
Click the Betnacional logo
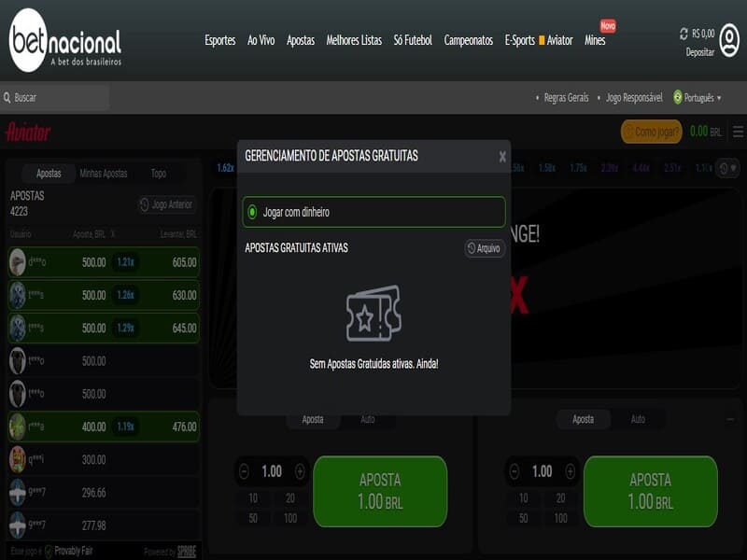(65, 41)
